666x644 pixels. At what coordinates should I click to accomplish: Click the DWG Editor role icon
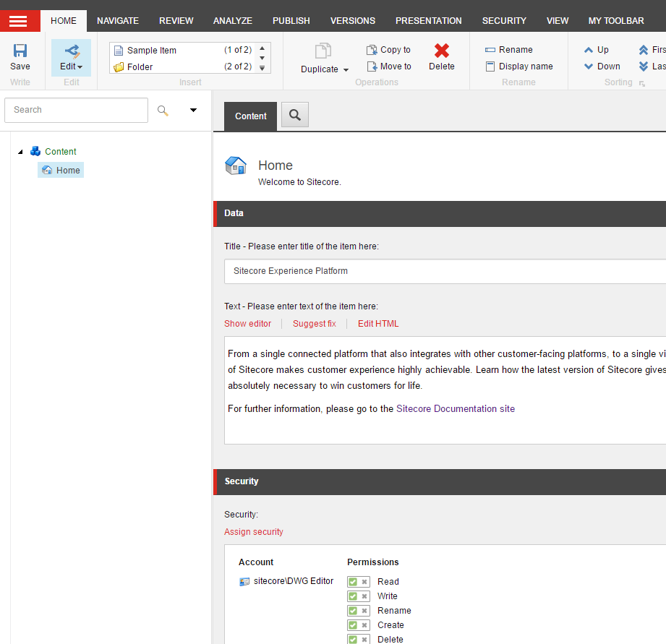coord(244,582)
